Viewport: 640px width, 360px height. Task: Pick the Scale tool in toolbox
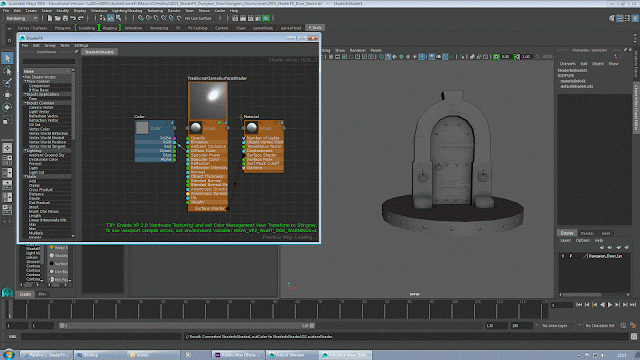7,120
